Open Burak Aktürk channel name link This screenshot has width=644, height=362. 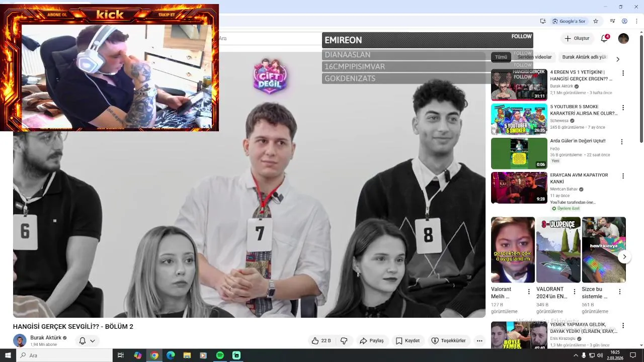pos(46,338)
